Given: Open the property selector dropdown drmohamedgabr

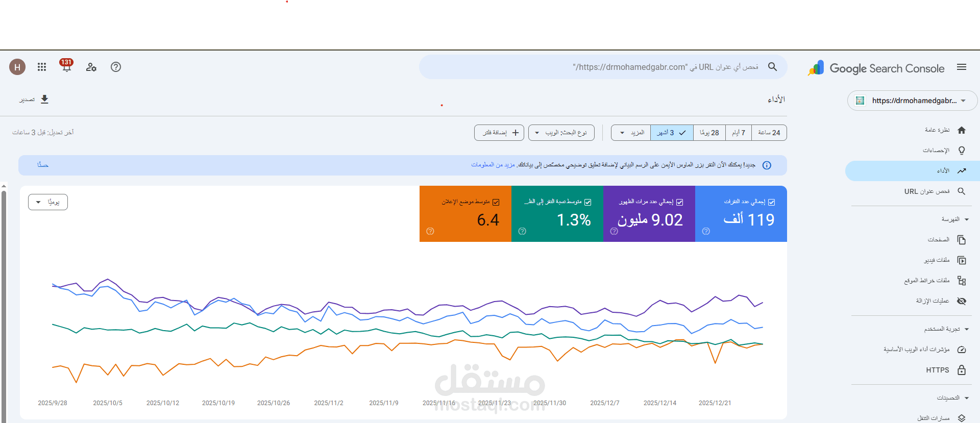Looking at the screenshot, I should pyautogui.click(x=912, y=101).
